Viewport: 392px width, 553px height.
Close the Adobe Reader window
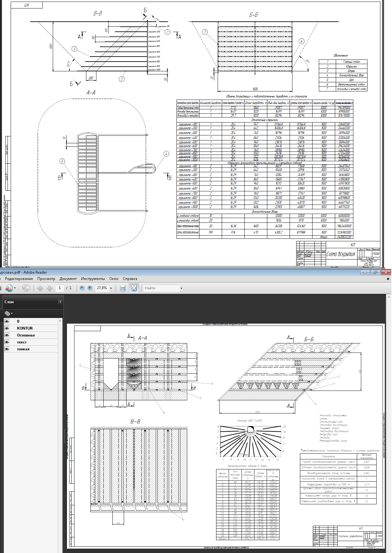386,272
